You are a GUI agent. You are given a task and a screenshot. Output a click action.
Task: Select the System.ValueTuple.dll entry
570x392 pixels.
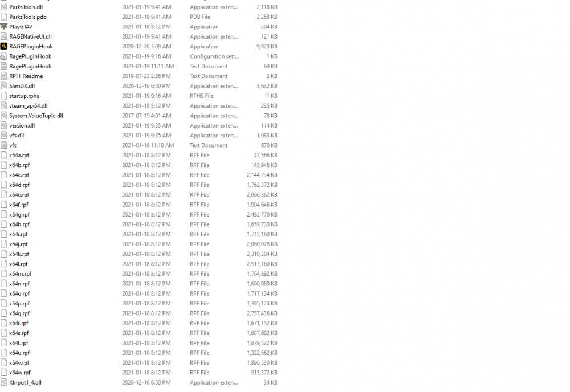coord(140,116)
